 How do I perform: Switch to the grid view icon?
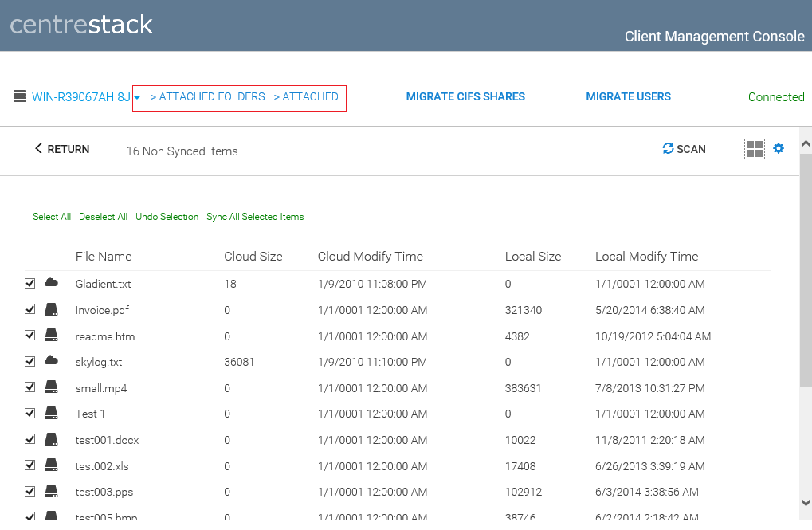pyautogui.click(x=755, y=149)
